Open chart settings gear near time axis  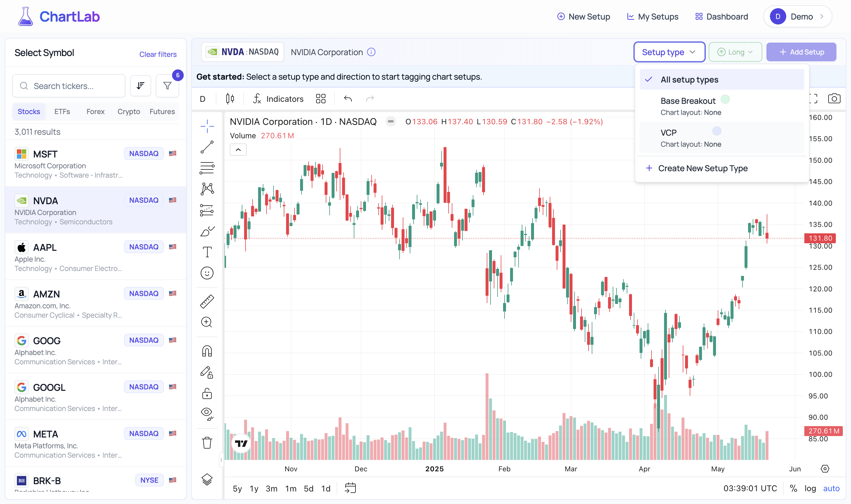pos(825,469)
